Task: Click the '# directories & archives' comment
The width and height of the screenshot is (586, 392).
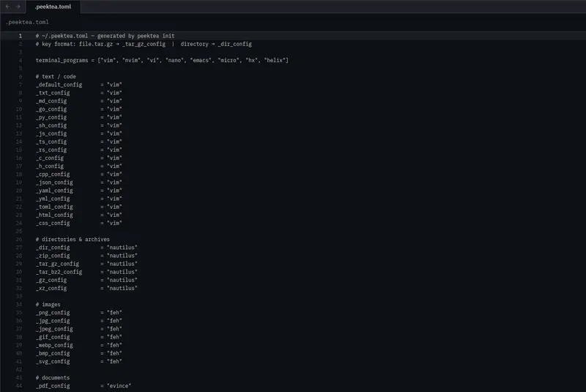Action: pyautogui.click(x=73, y=240)
